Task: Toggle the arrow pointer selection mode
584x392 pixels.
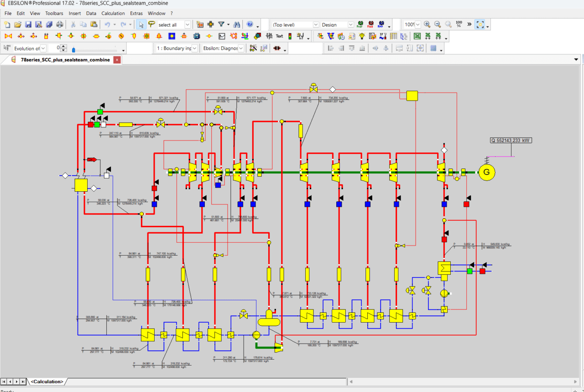Action: pos(141,25)
